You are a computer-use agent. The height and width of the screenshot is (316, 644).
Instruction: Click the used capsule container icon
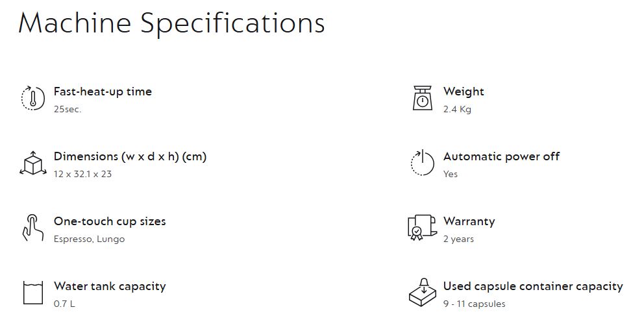(x=423, y=293)
